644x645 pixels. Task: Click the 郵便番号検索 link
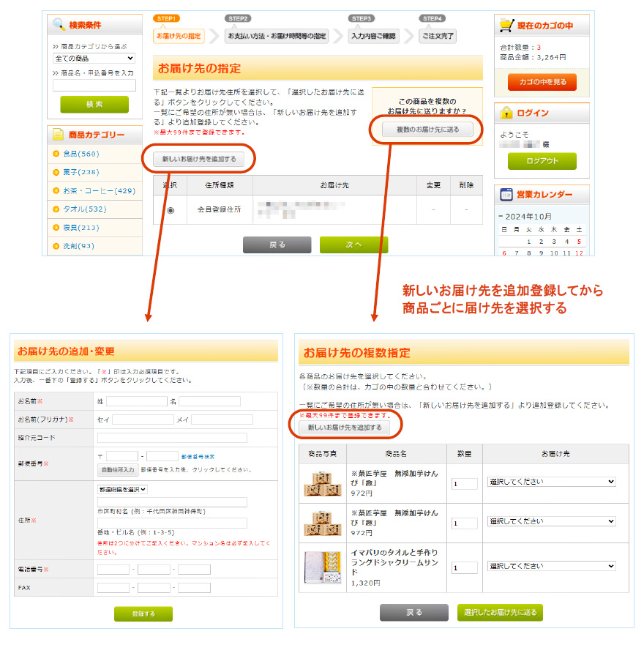[x=198, y=456]
